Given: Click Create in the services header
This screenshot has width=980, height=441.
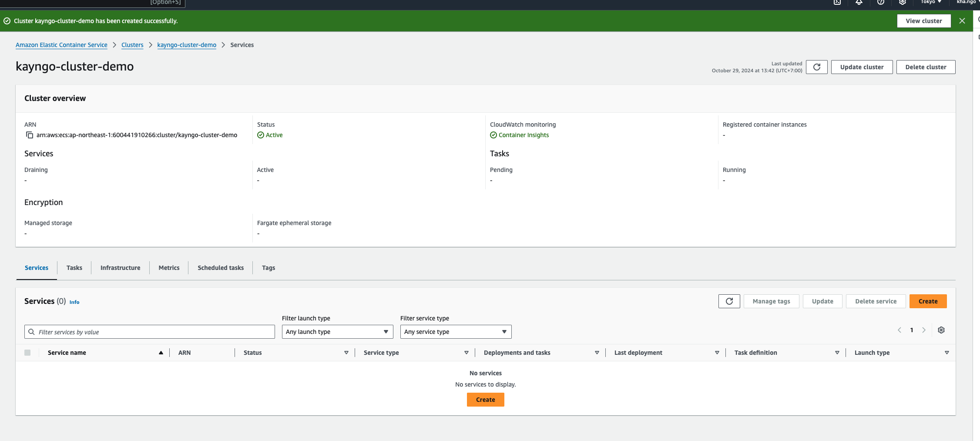Looking at the screenshot, I should (x=928, y=301).
